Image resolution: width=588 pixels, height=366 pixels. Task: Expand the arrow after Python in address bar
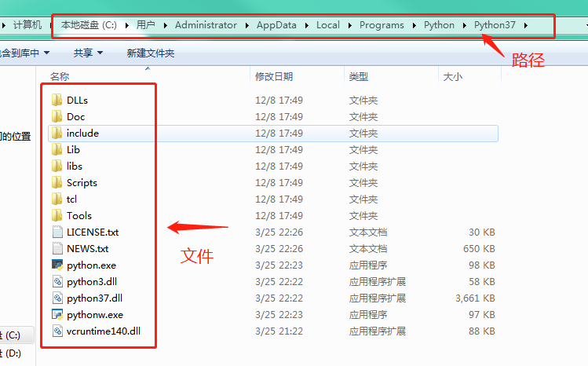[x=465, y=25]
